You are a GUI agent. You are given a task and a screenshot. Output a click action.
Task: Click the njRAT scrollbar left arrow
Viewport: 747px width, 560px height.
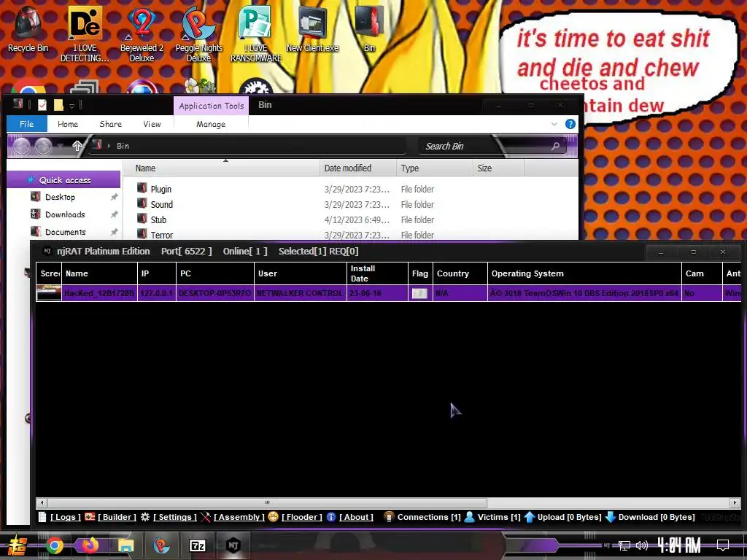click(x=42, y=502)
